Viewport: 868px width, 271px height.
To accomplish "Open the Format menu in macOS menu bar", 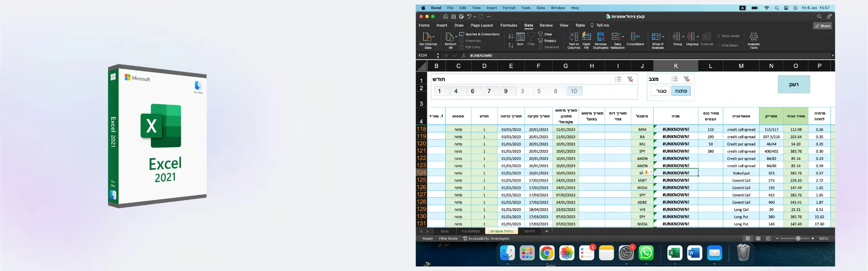I will 509,8.
